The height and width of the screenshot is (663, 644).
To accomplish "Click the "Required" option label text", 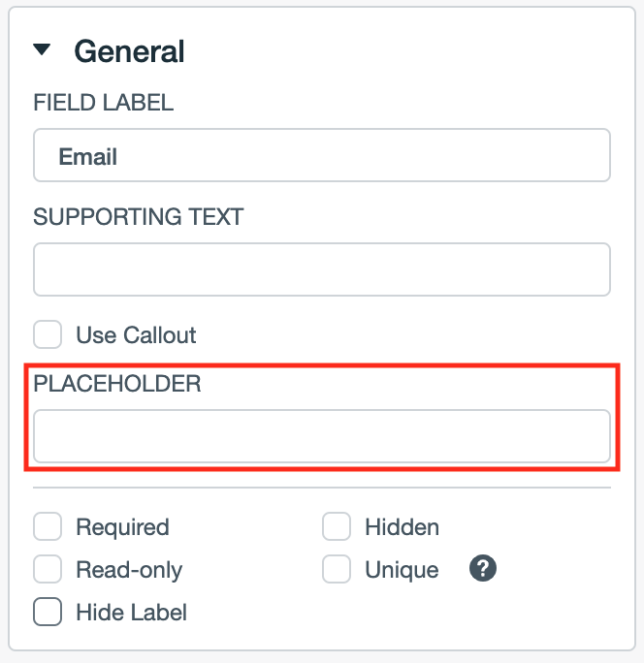I will point(122,527).
